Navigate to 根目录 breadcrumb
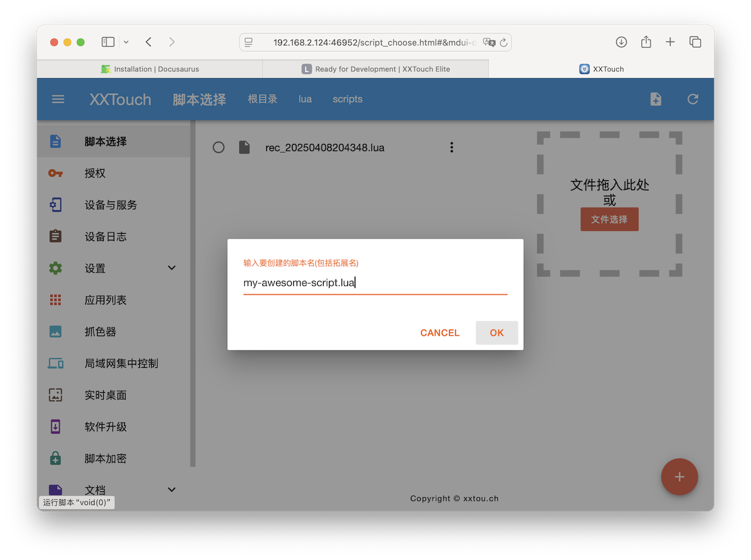 [262, 99]
